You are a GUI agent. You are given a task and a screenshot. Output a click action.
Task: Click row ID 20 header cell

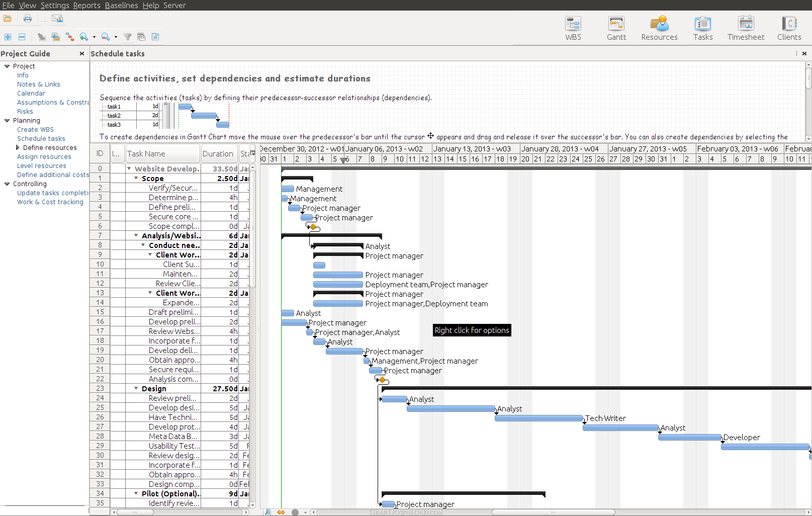pyautogui.click(x=100, y=360)
